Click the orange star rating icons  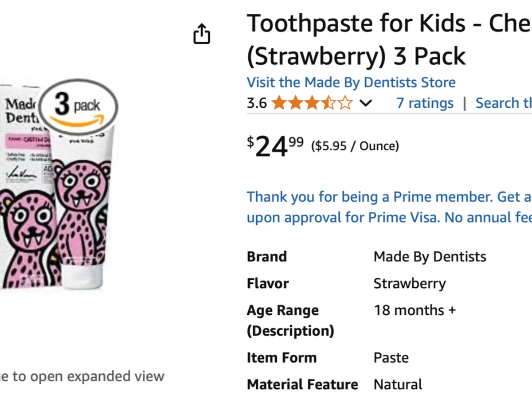(312, 103)
